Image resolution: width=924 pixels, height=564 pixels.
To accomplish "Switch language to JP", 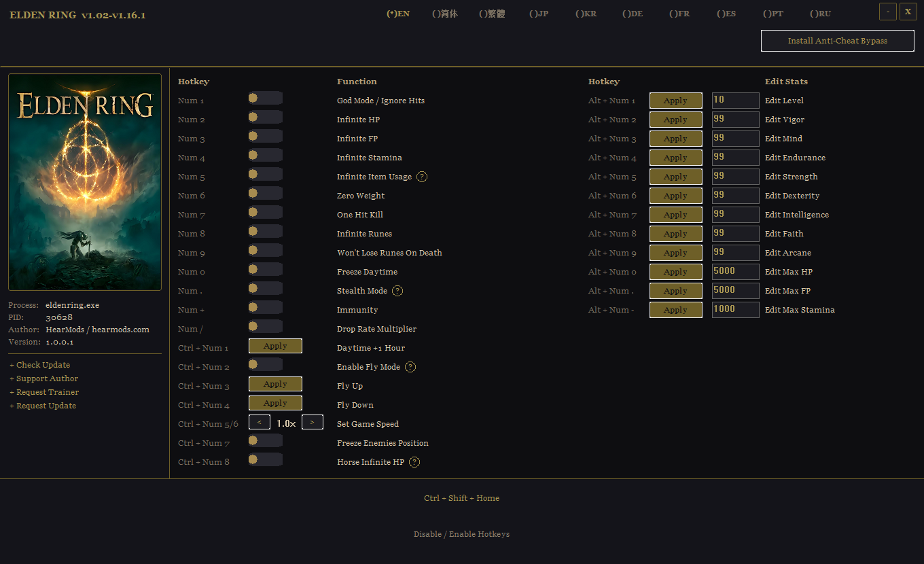I will tap(539, 14).
